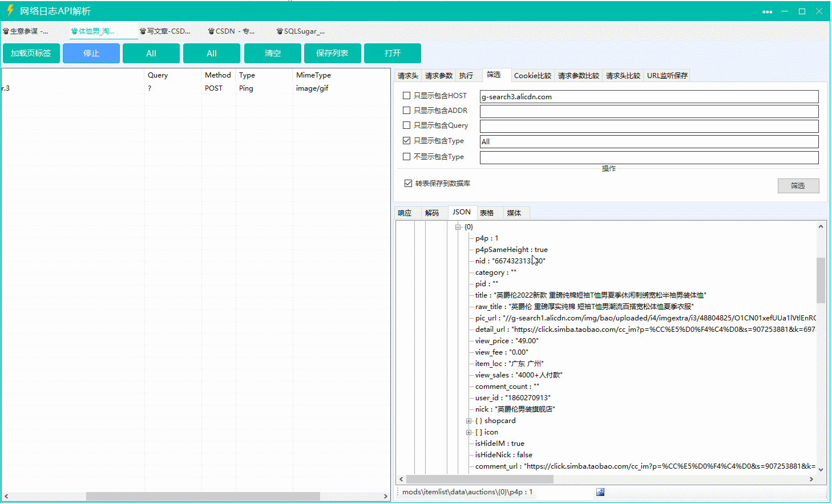
Task: Toggle 只显示包含HOST checkbox
Action: coord(407,96)
